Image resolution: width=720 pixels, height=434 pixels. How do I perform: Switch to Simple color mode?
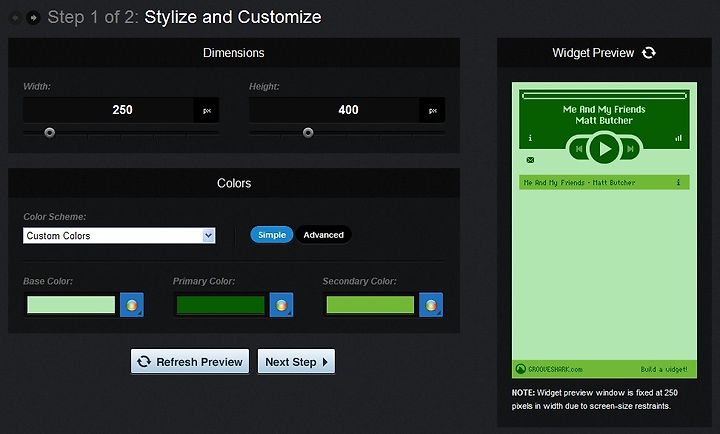(x=272, y=235)
